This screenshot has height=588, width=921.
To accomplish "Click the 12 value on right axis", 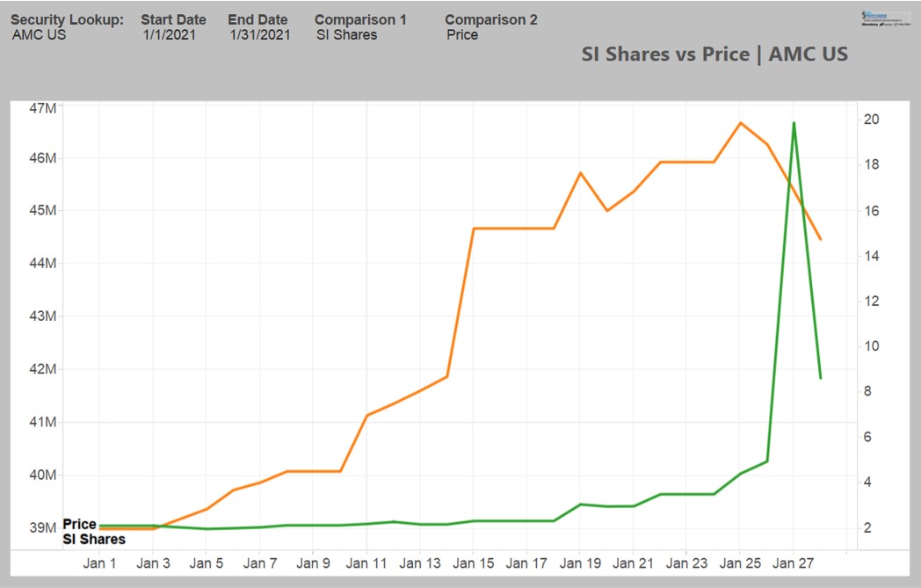I will pyautogui.click(x=872, y=301).
